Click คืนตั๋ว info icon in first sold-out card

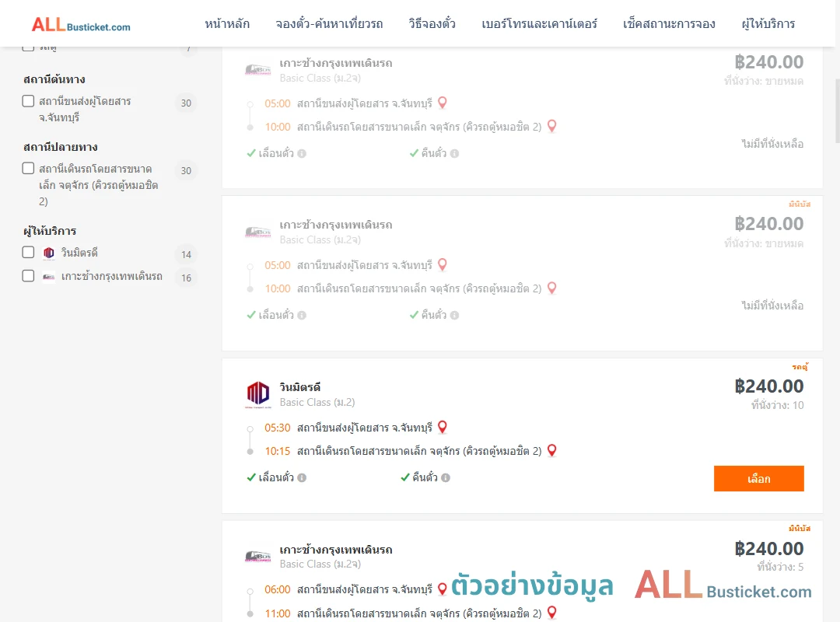tap(454, 153)
